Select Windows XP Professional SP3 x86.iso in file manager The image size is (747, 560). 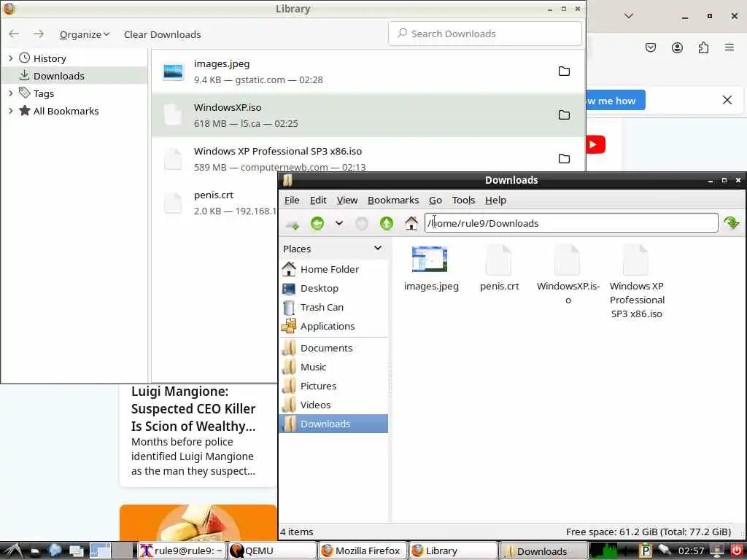(636, 260)
